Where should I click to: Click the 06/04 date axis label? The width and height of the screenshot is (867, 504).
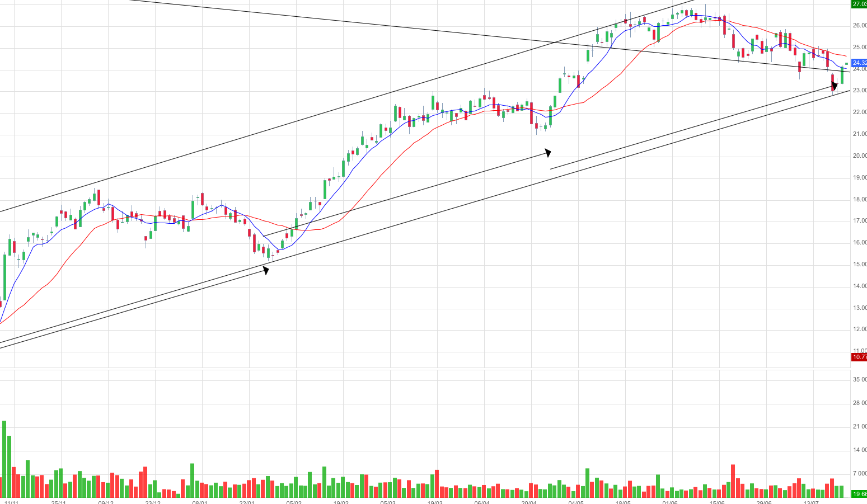tap(482, 502)
